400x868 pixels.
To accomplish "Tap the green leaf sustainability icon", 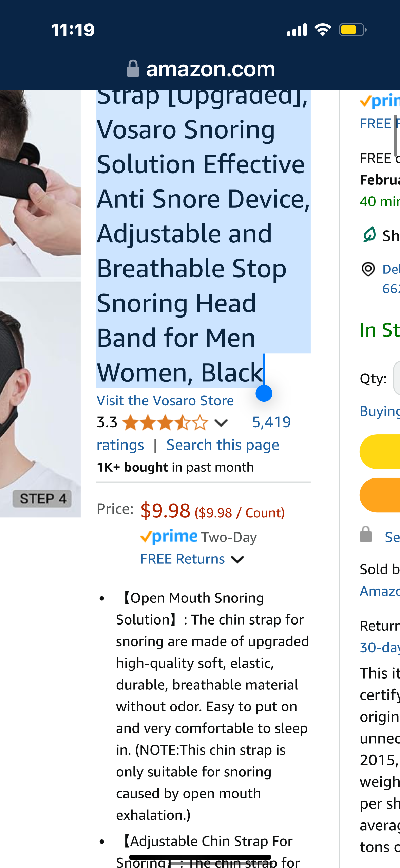I will pos(369,235).
